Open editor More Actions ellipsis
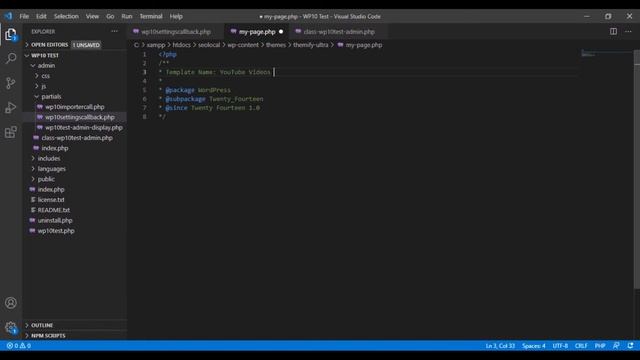 628,31
